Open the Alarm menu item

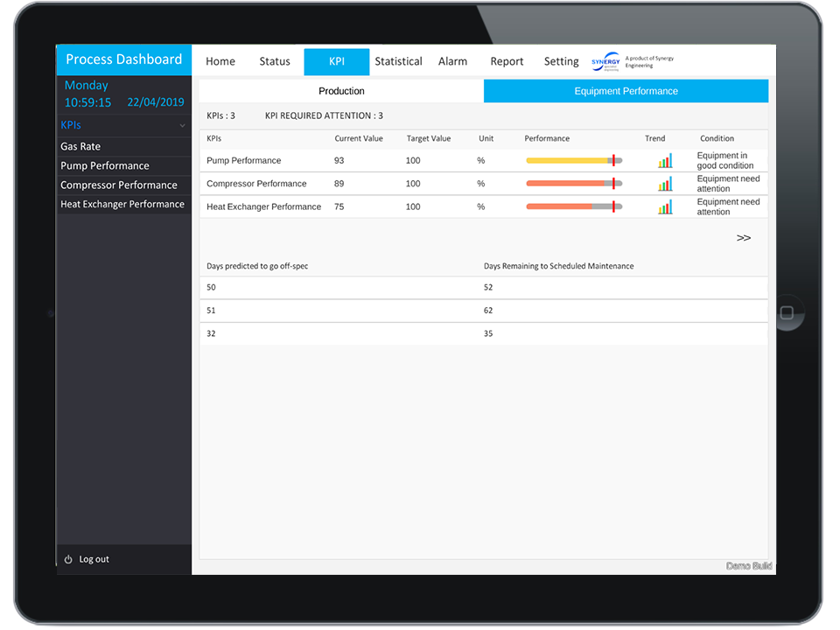pyautogui.click(x=452, y=61)
